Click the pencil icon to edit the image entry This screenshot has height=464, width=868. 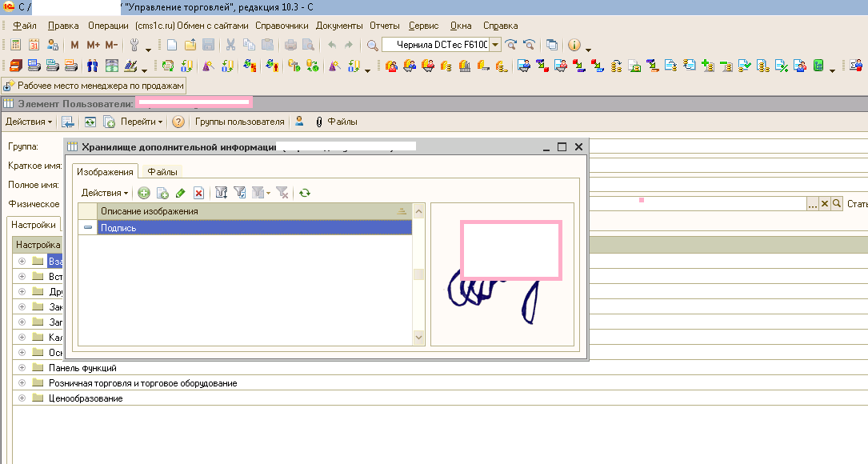point(180,193)
